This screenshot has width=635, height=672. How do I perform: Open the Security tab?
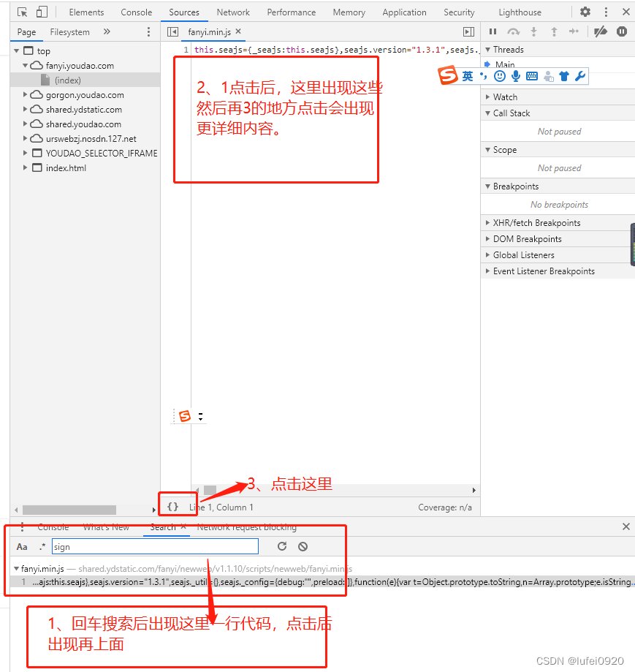pyautogui.click(x=459, y=12)
